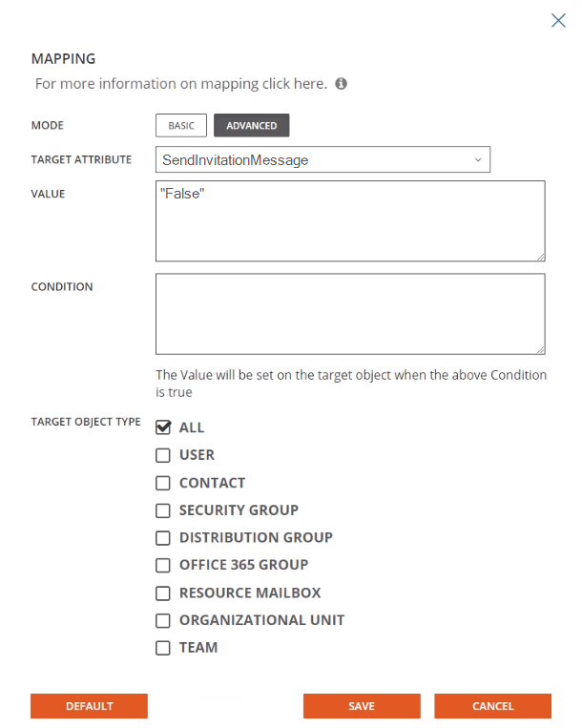
Task: Enable RESOURCE MAILBOX target type
Action: [x=163, y=593]
